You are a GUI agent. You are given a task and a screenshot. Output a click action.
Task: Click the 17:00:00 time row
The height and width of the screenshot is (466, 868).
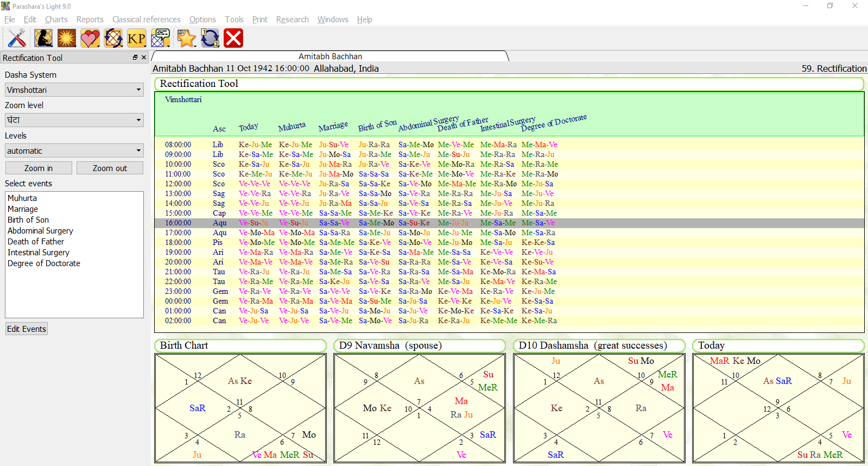509,232
